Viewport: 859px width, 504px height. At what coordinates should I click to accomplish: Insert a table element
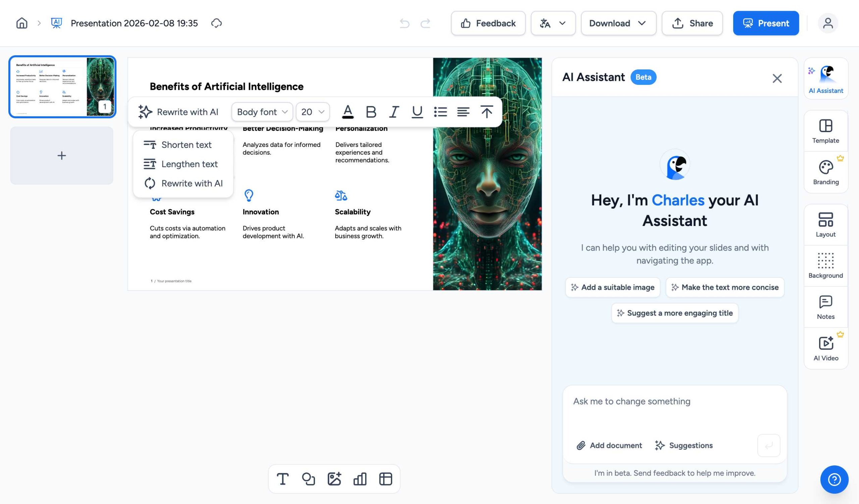(x=386, y=479)
